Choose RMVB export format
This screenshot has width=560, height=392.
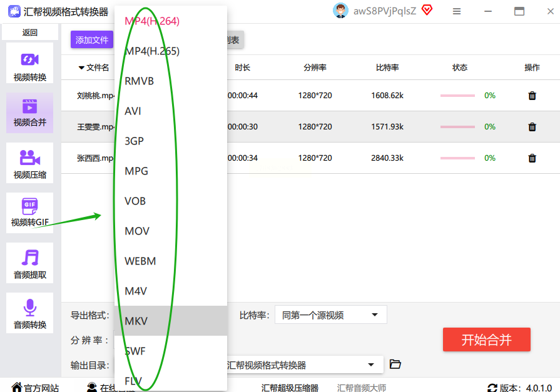[171, 81]
